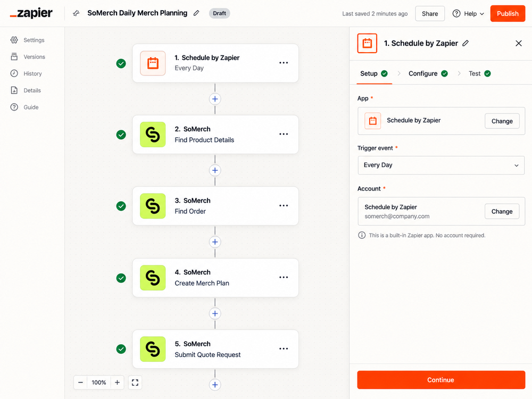The width and height of the screenshot is (532, 399).
Task: Select the Find Product Details step label
Action: tap(204, 140)
